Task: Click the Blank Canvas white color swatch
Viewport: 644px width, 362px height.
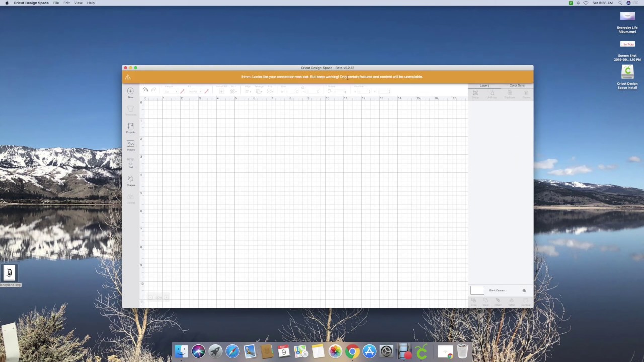Action: point(477,290)
